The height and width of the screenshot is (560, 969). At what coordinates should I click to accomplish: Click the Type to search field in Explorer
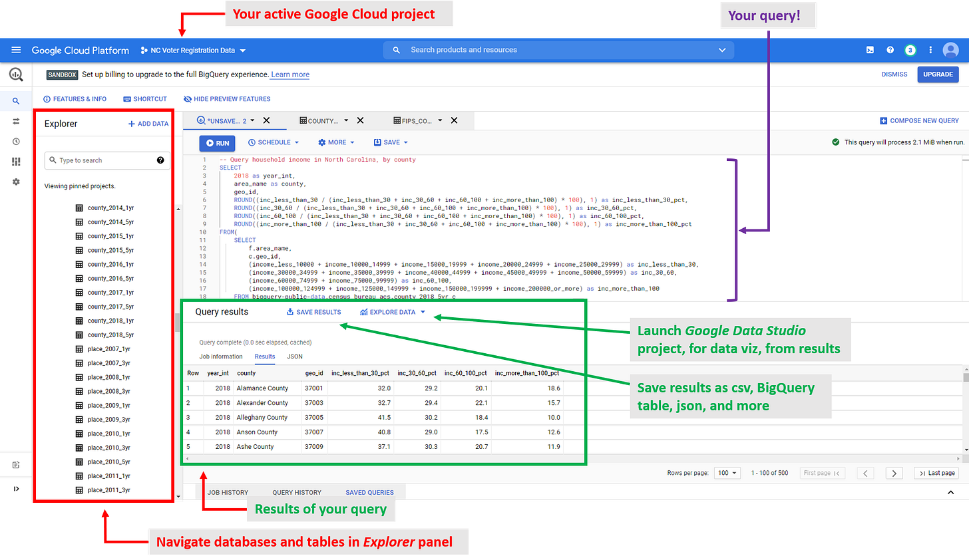[x=106, y=160]
